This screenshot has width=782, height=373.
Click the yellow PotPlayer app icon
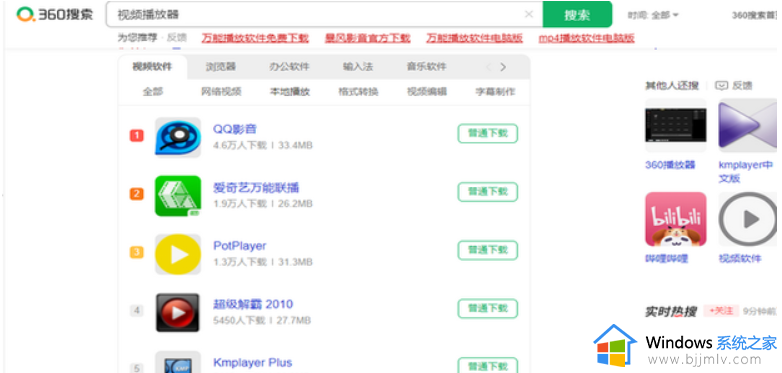click(x=178, y=254)
